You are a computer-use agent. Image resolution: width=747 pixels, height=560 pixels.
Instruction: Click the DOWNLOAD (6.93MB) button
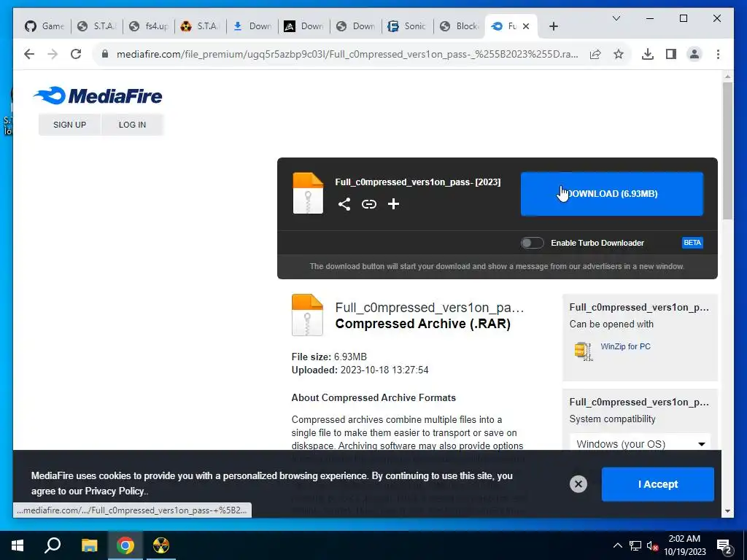pyautogui.click(x=612, y=194)
